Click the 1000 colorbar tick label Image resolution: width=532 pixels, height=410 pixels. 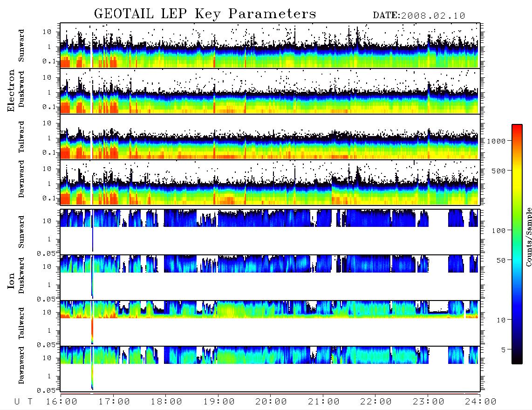[x=496, y=141]
